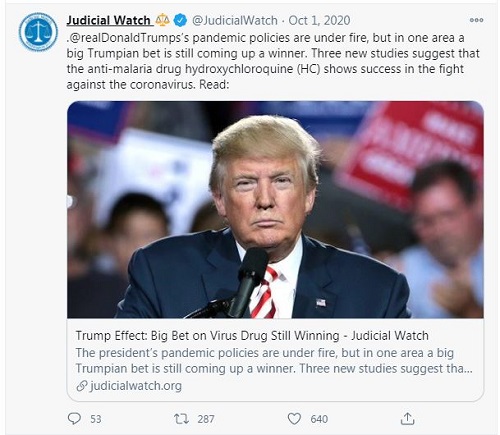Click the reply speech bubble icon
The width and height of the screenshot is (500, 435).
(74, 419)
